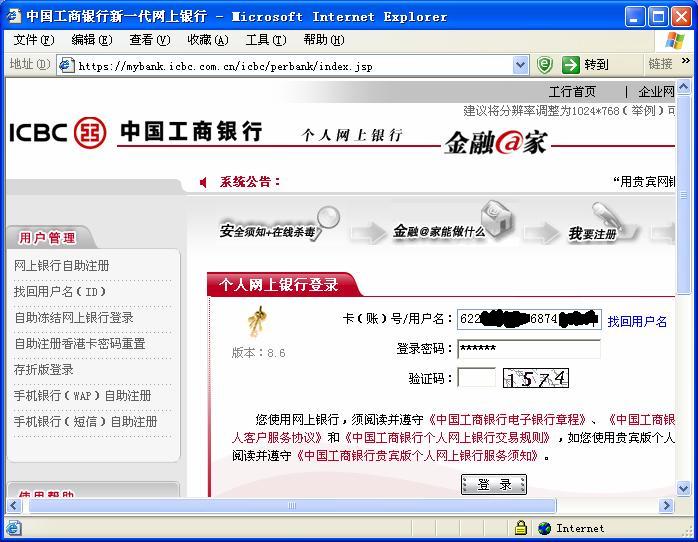Click the 验证码 captcha input box
The height and width of the screenshot is (542, 698).
pos(476,377)
